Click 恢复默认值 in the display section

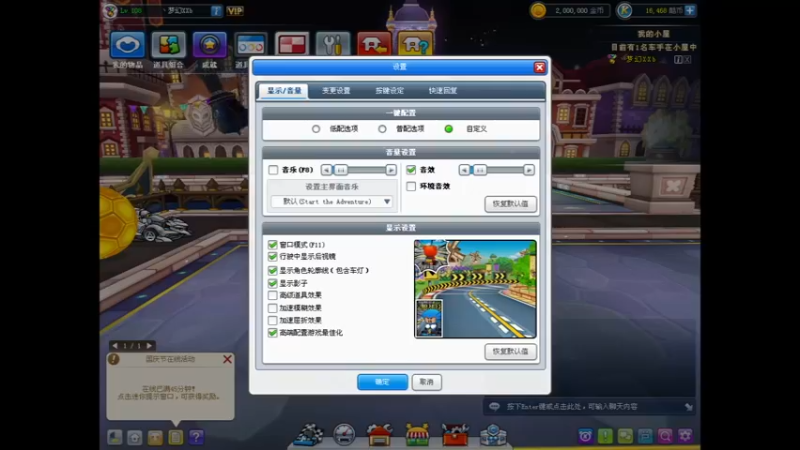(x=510, y=352)
